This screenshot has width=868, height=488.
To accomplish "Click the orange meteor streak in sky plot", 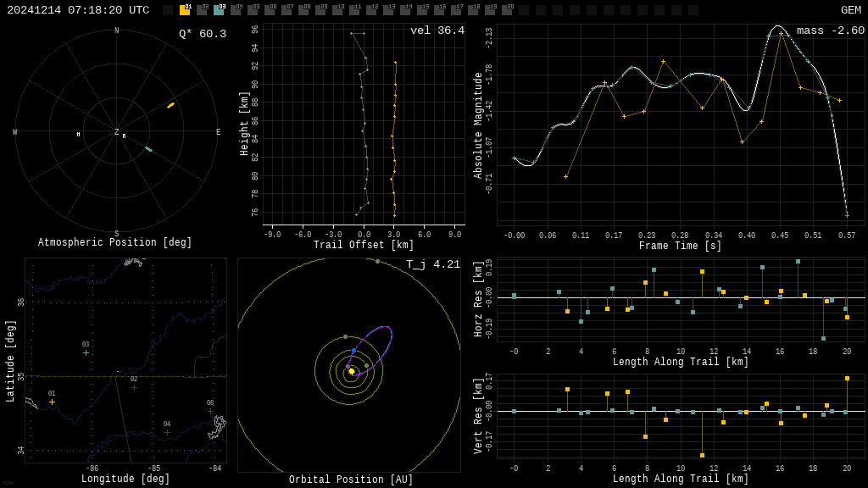I will 170,105.
